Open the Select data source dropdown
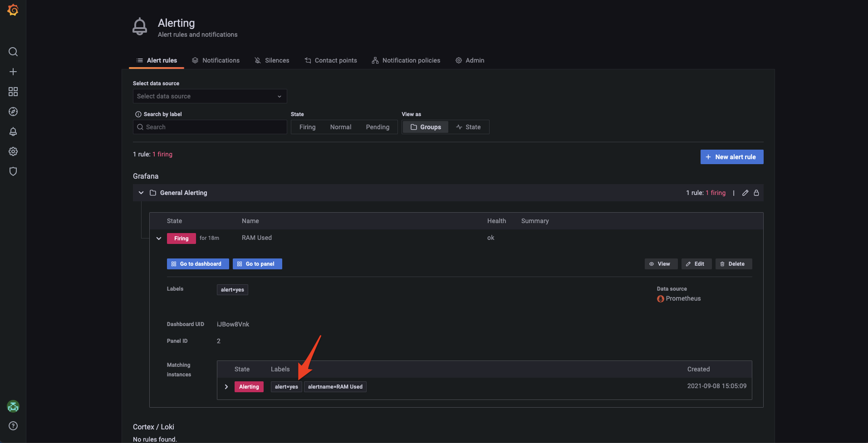 coord(209,96)
